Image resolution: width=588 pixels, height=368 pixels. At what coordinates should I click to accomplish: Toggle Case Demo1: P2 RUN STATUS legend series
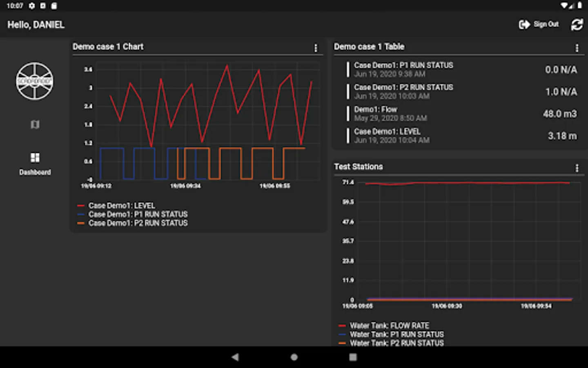click(x=132, y=223)
